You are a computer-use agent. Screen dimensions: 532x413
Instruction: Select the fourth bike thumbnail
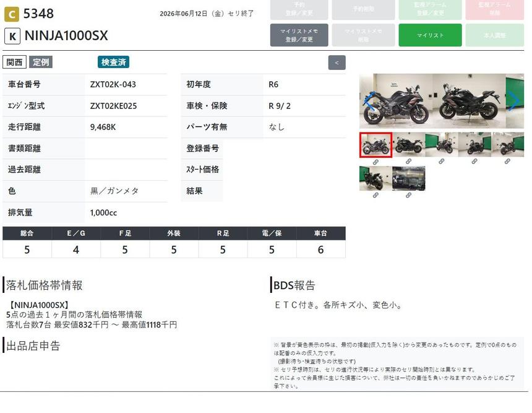[x=474, y=145]
